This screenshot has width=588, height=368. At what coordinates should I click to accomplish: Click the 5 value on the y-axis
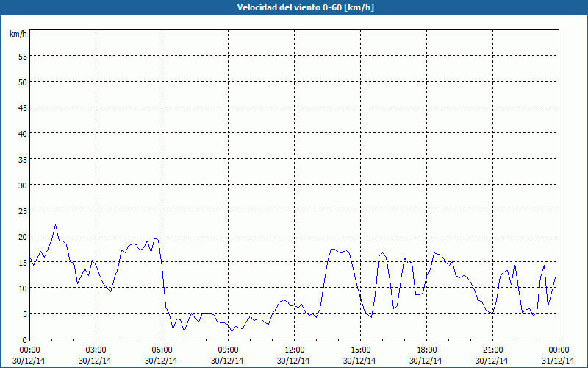[x=24, y=314]
